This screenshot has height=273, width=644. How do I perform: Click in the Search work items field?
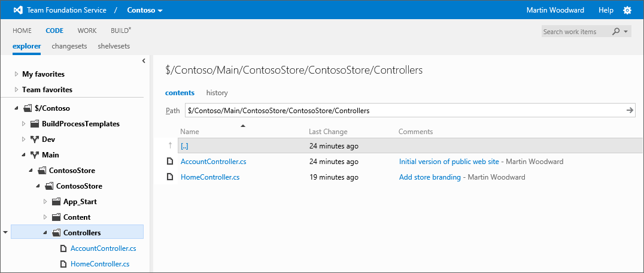point(576,32)
